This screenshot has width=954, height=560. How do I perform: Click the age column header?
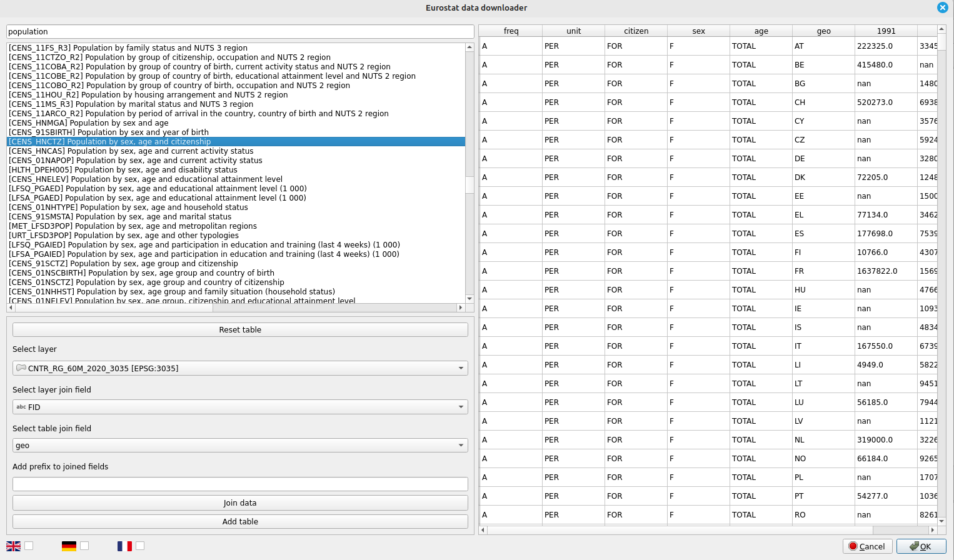761,31
